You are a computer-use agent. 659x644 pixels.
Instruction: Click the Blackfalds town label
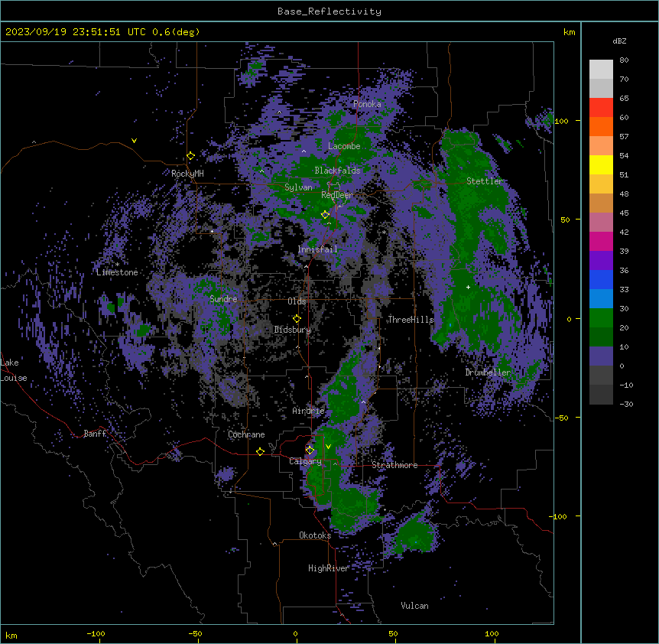click(x=337, y=171)
